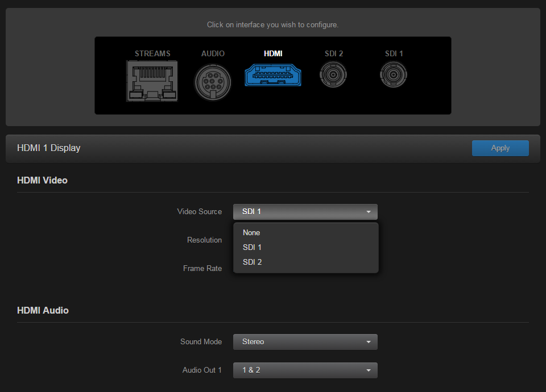Open the Sound Mode dropdown
Image resolution: width=546 pixels, height=392 pixels.
coord(305,341)
